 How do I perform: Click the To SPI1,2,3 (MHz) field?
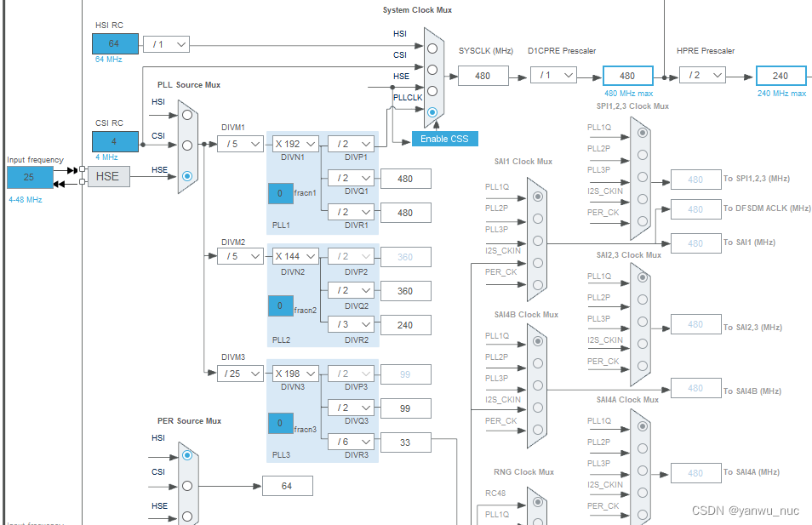696,180
